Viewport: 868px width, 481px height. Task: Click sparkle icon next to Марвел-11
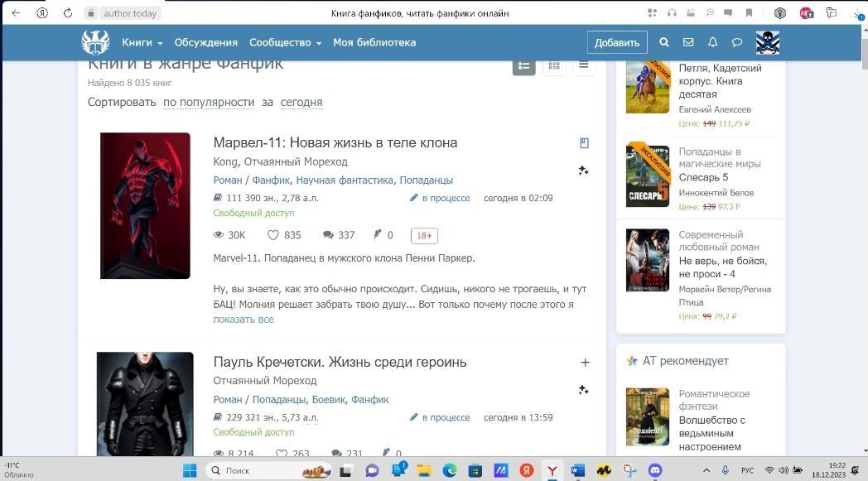point(583,171)
